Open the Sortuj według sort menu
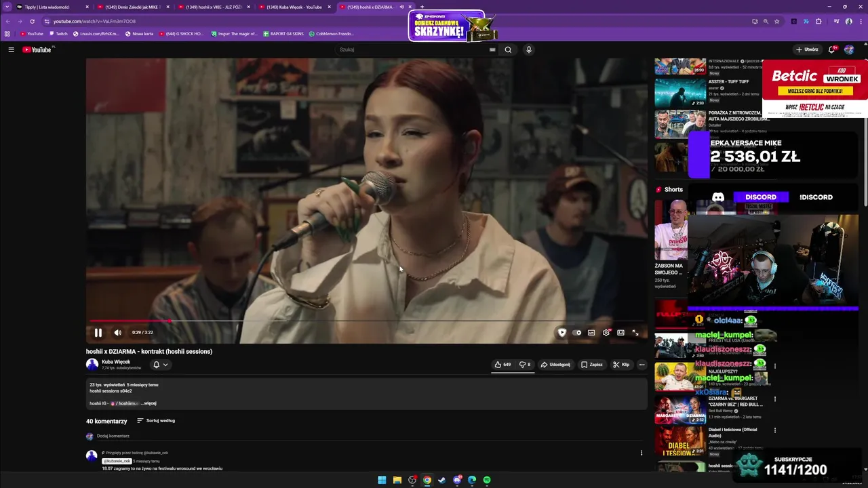The height and width of the screenshot is (488, 868). (x=156, y=421)
